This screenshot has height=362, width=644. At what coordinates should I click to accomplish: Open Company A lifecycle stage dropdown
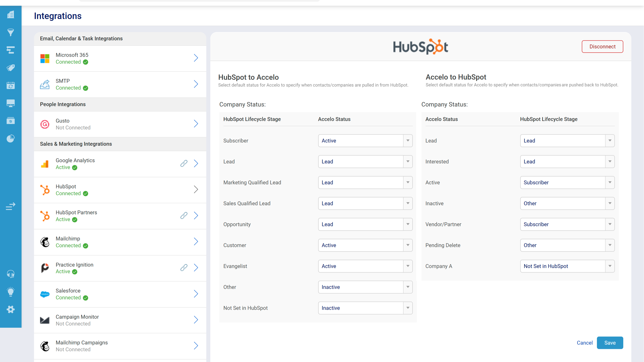click(x=567, y=266)
